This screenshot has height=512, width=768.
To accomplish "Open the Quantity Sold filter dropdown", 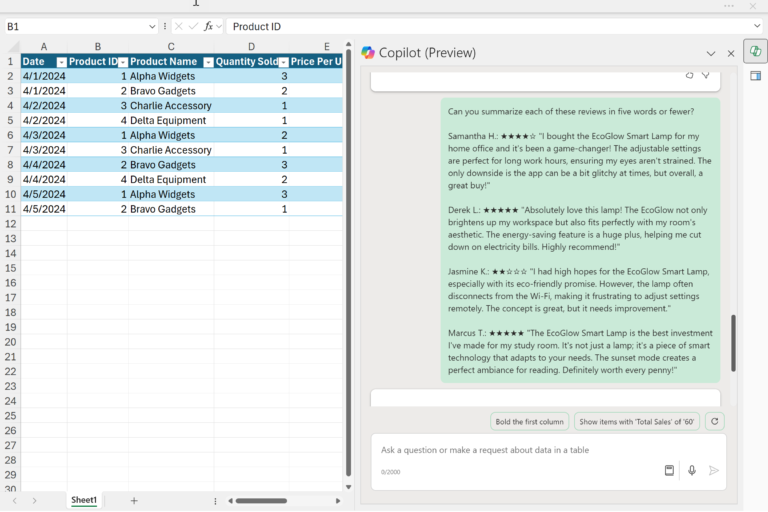I will (283, 62).
